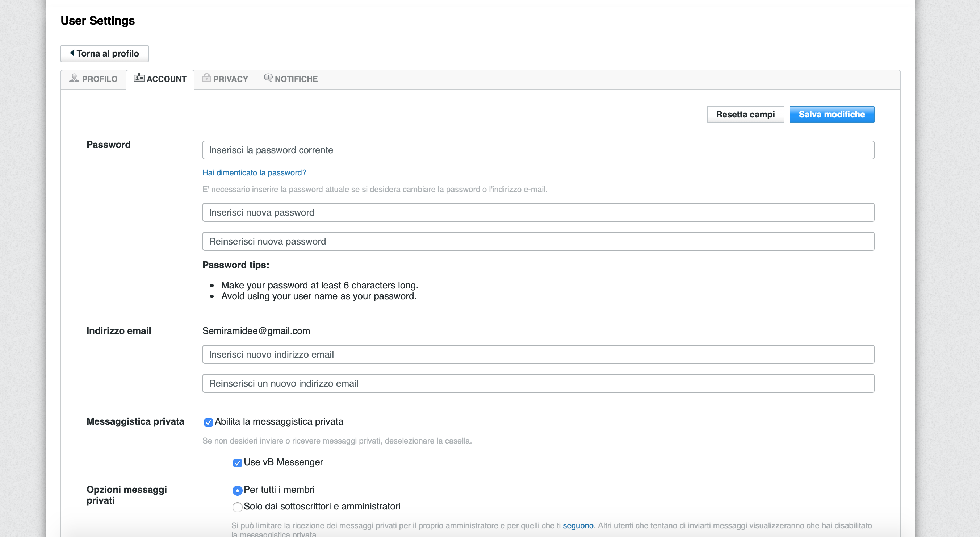Click the Se non desideri inviare hint text
Screen dimensions: 980x537
[x=337, y=441]
